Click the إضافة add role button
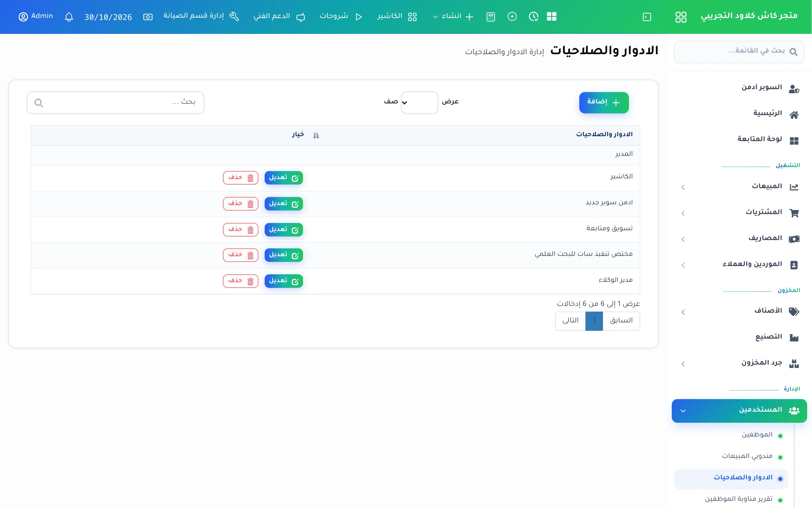This screenshot has width=812, height=508. click(604, 102)
